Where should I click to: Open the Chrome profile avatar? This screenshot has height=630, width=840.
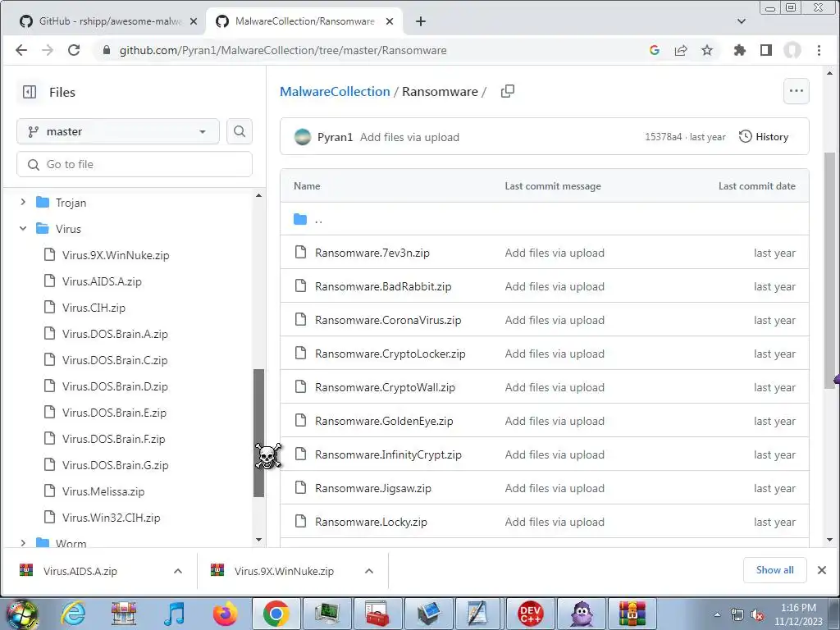792,50
